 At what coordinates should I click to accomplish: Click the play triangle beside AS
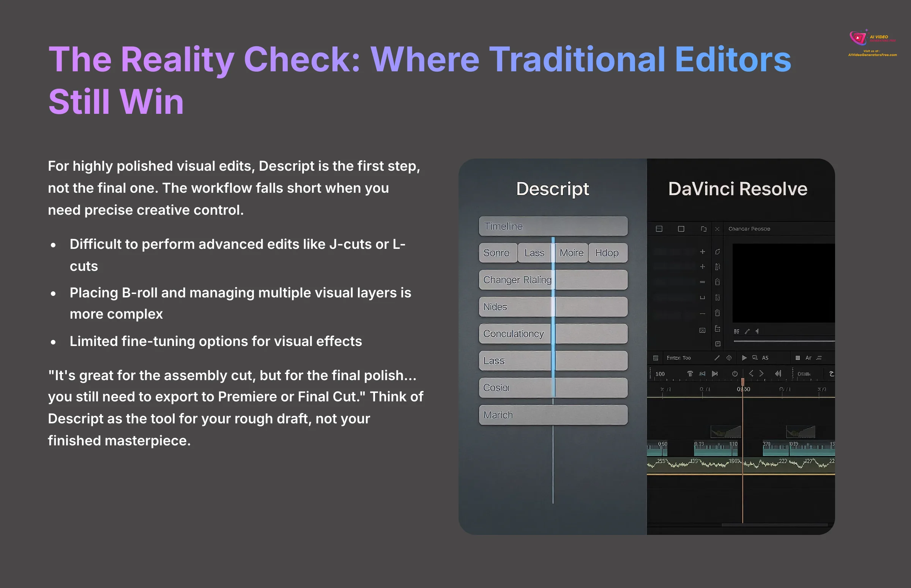744,358
